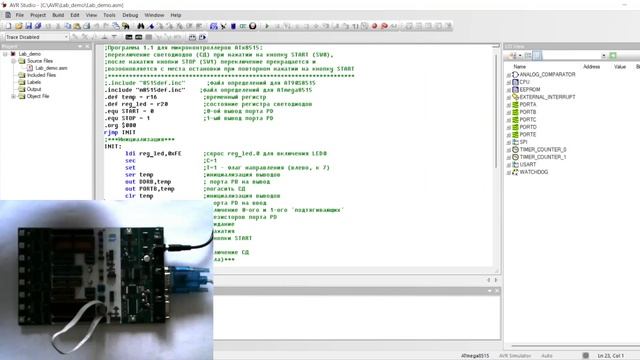Click the Paste toolbar icon
Image resolution: width=640 pixels, height=360 pixels.
coord(77,26)
